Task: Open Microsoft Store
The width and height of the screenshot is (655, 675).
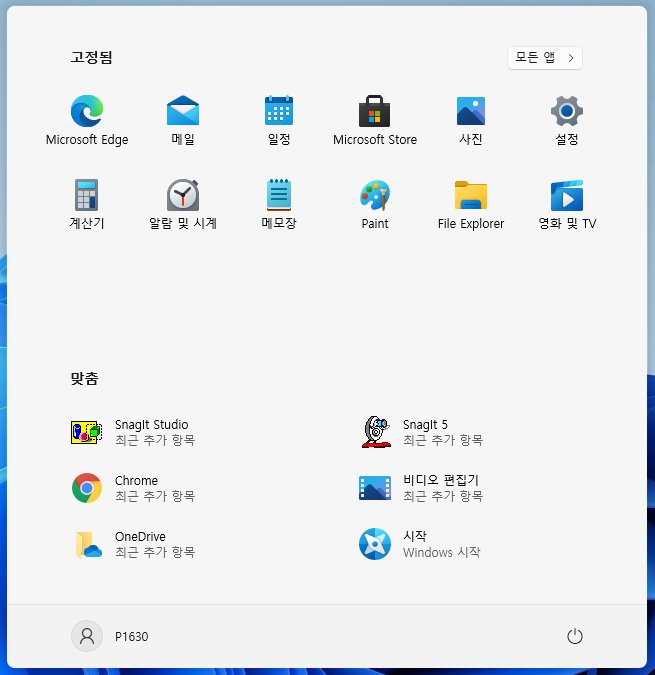Action: (x=375, y=121)
